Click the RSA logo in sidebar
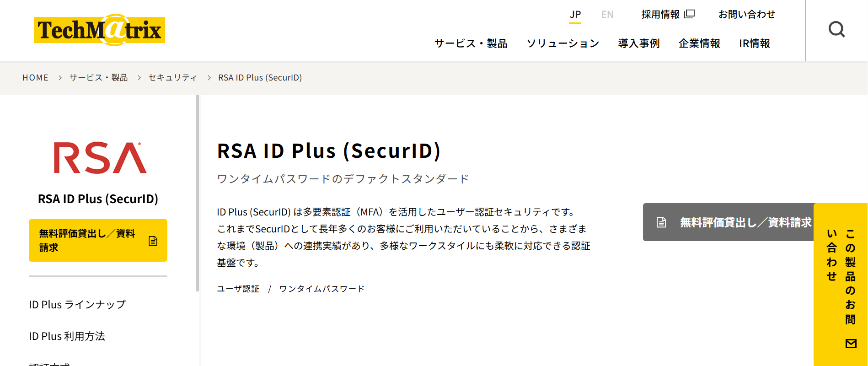The height and width of the screenshot is (366, 868). click(100, 158)
